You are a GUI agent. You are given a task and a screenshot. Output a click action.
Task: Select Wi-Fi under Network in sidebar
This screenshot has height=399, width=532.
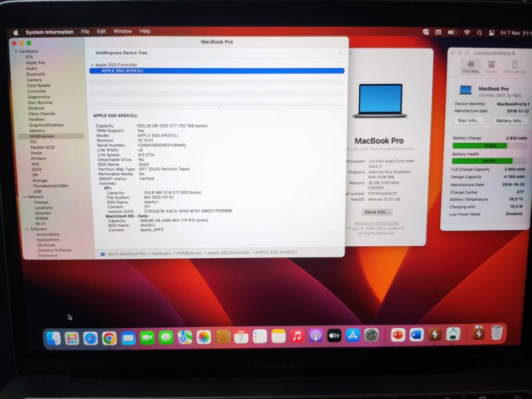coord(40,223)
